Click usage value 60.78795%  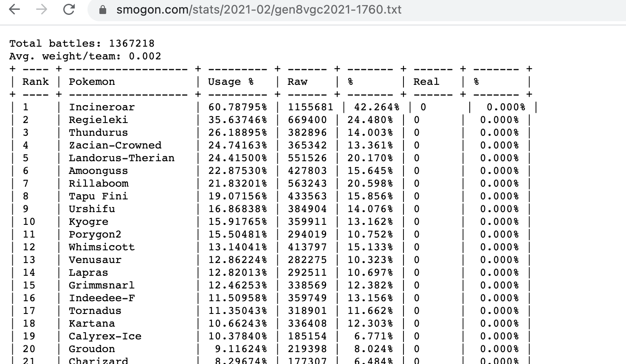[x=237, y=107]
